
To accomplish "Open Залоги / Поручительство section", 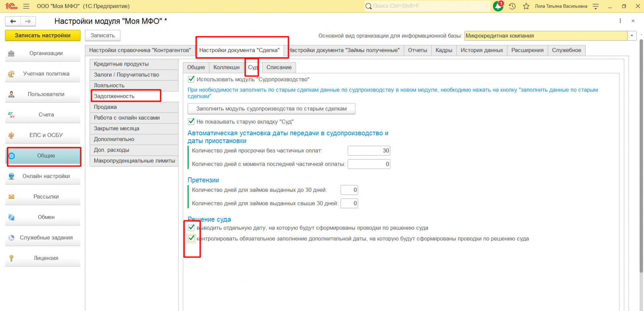I will point(134,75).
